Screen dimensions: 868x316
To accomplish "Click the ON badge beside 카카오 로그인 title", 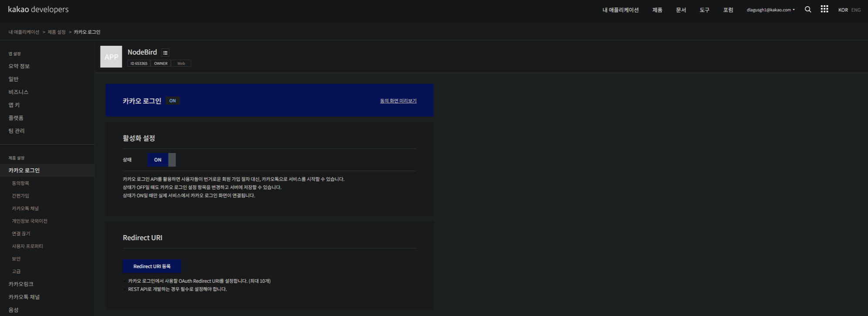I will (x=172, y=101).
